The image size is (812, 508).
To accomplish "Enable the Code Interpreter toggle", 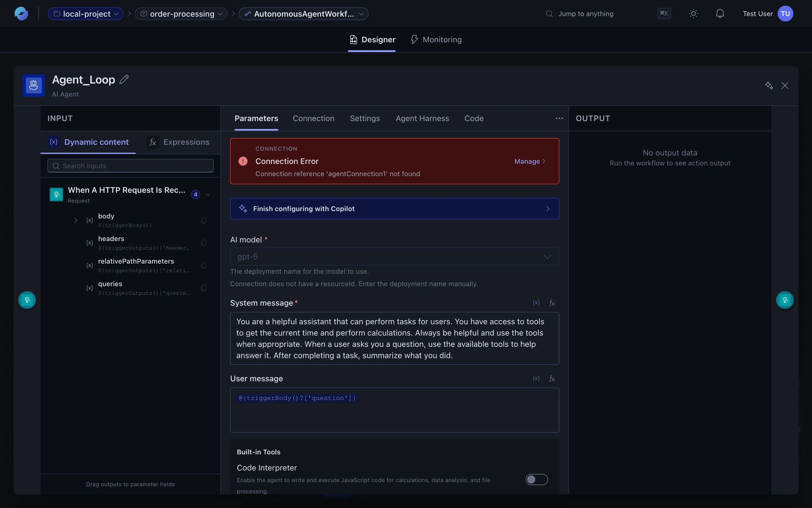I will point(537,479).
